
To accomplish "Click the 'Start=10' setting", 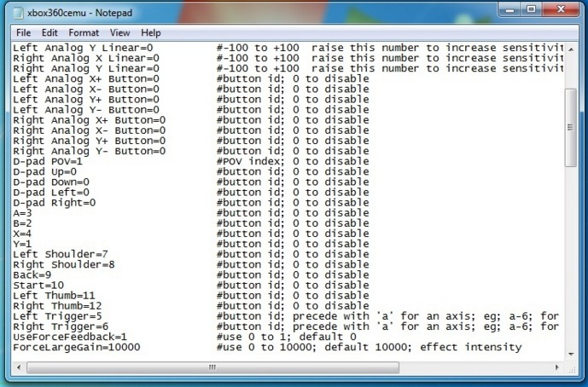I will click(38, 286).
